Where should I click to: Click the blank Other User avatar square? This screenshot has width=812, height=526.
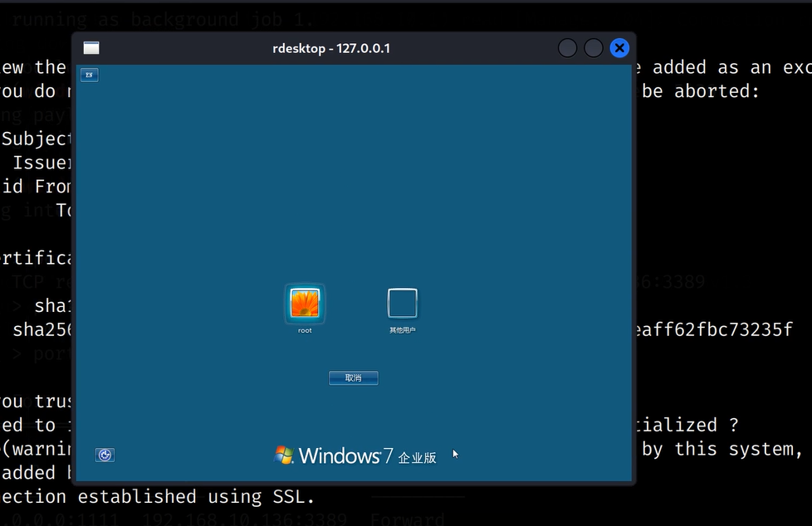tap(402, 303)
